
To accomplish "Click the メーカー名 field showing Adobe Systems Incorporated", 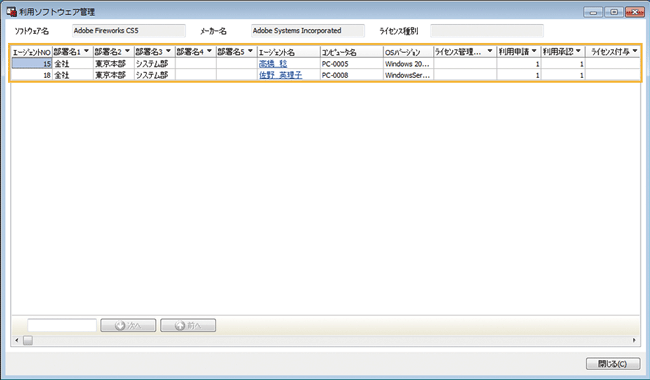I will (x=308, y=31).
